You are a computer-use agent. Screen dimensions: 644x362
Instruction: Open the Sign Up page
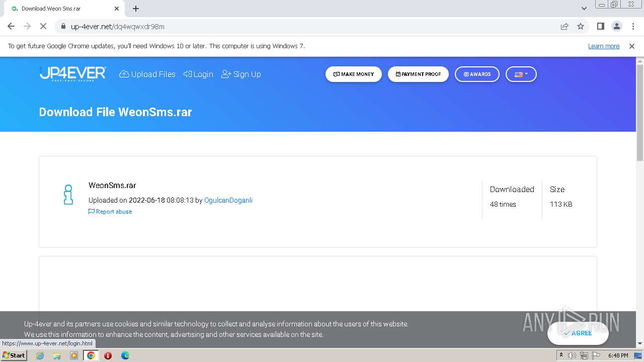click(x=241, y=74)
